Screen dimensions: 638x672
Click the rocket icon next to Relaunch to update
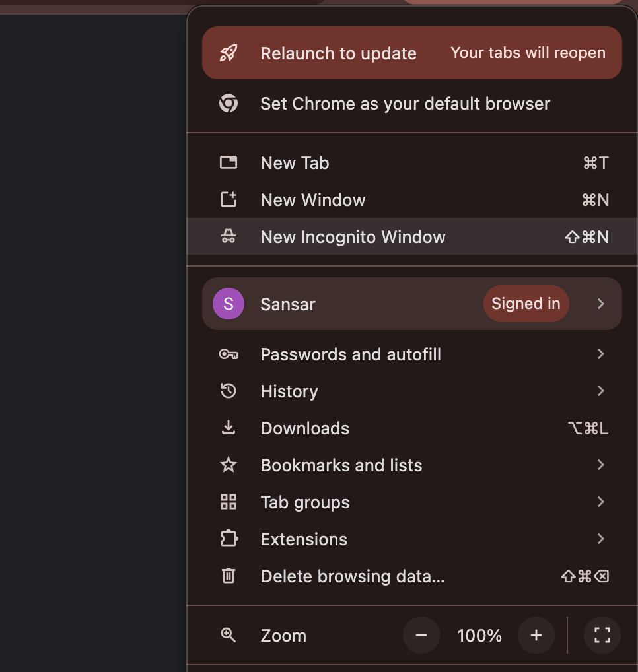228,53
